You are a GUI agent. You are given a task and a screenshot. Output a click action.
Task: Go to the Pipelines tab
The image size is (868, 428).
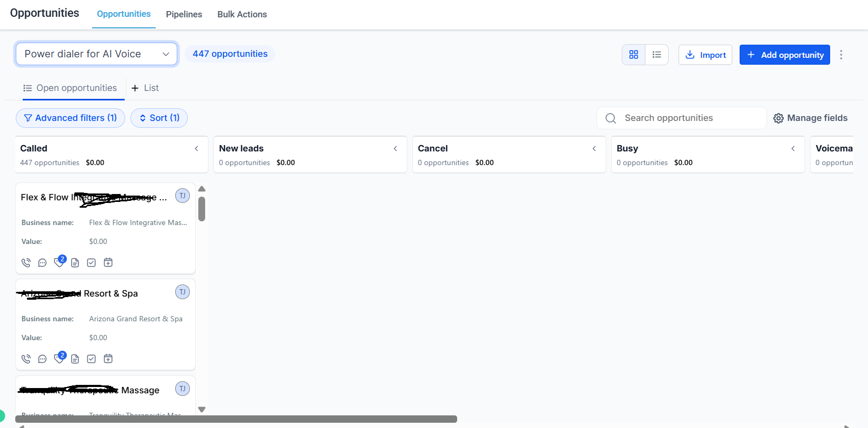184,14
